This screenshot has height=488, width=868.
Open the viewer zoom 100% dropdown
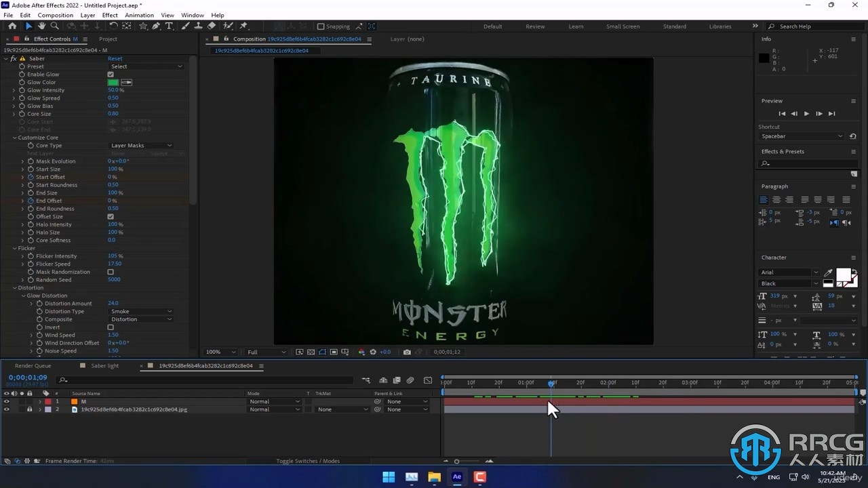tap(221, 352)
